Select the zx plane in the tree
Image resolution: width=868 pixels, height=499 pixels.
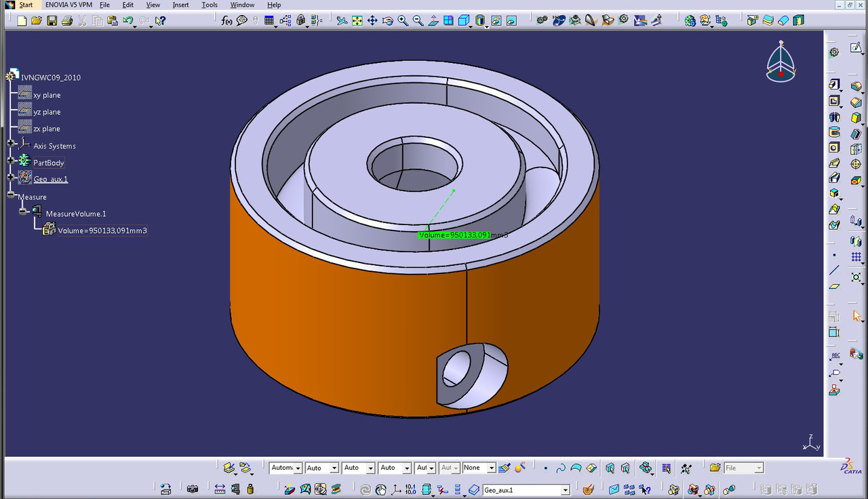click(47, 129)
